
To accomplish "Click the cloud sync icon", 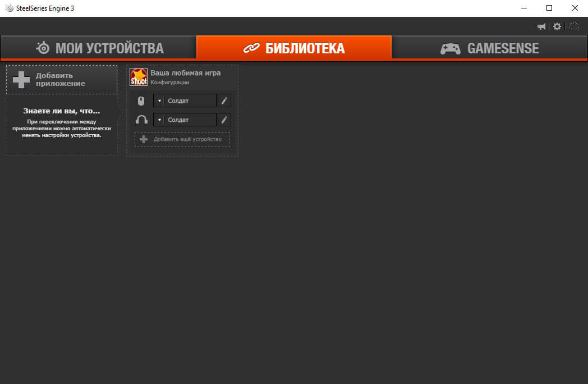I will [x=574, y=26].
